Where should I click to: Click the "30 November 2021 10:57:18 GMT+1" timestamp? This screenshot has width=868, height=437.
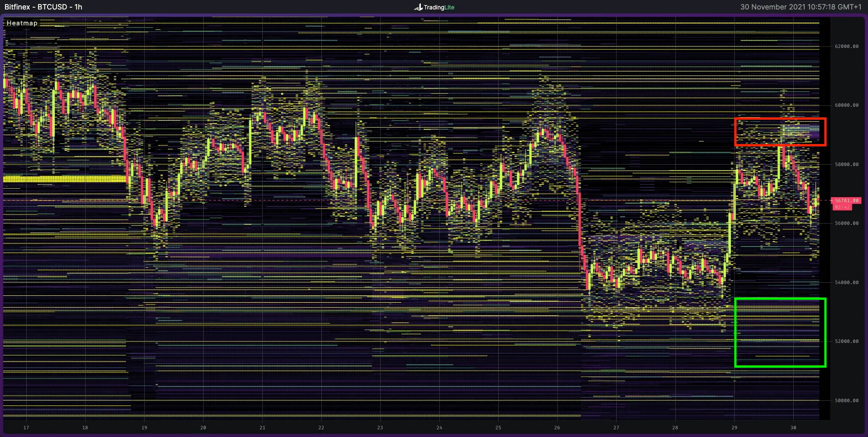801,7
